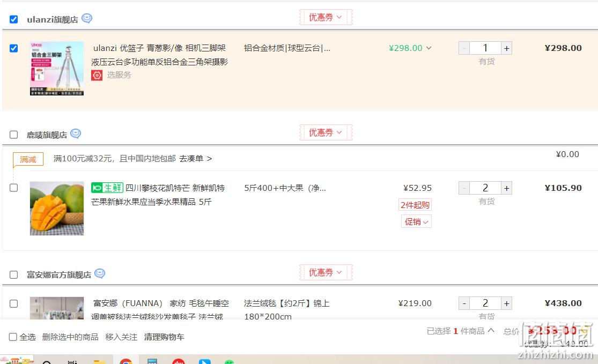Click the 法兰绒毯【约2斤】锦上 spec text
Screen dimensions: 598x364
pos(287,303)
